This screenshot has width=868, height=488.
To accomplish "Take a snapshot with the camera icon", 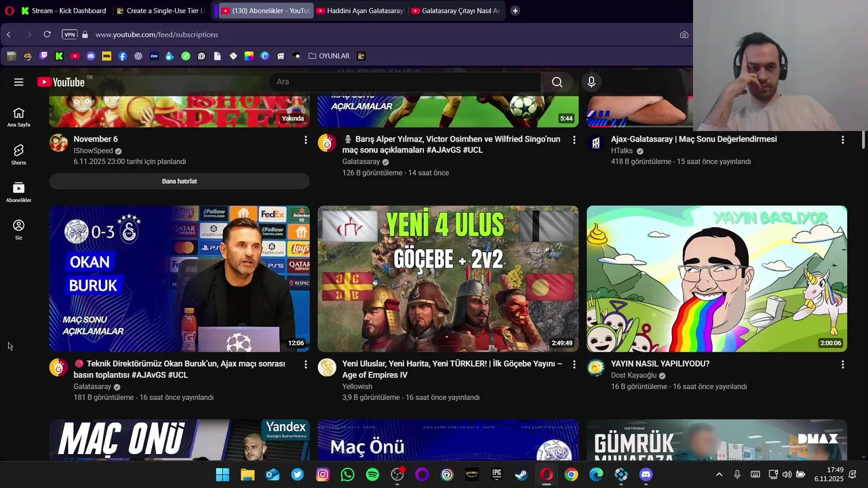I will click(684, 35).
